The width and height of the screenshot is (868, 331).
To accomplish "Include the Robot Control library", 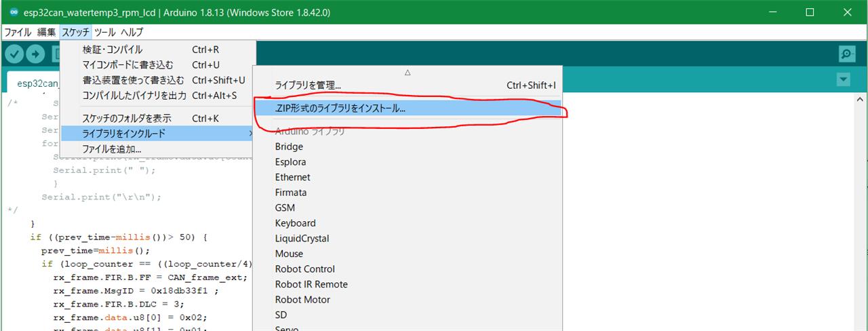I will 408,269.
